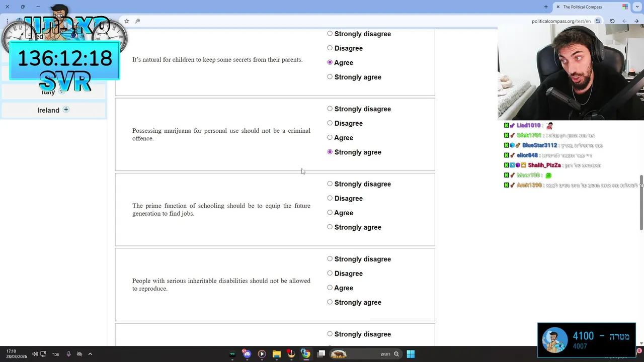Viewport: 644px width, 362px height.
Task: Select Disagree for schooling question
Action: (330, 198)
